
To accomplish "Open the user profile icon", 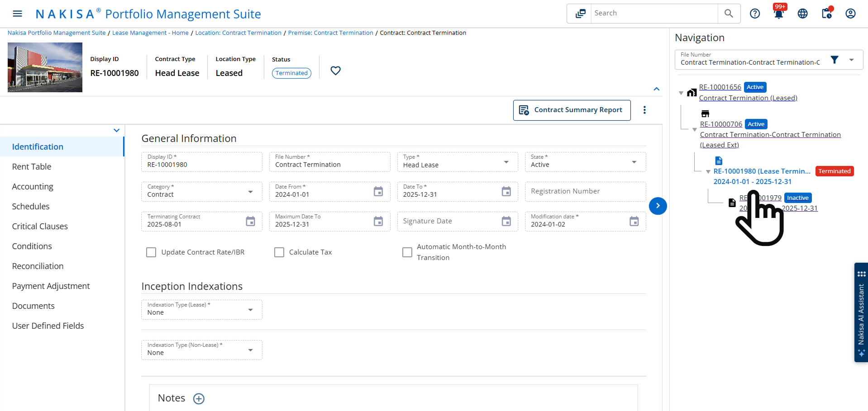I will pyautogui.click(x=850, y=14).
